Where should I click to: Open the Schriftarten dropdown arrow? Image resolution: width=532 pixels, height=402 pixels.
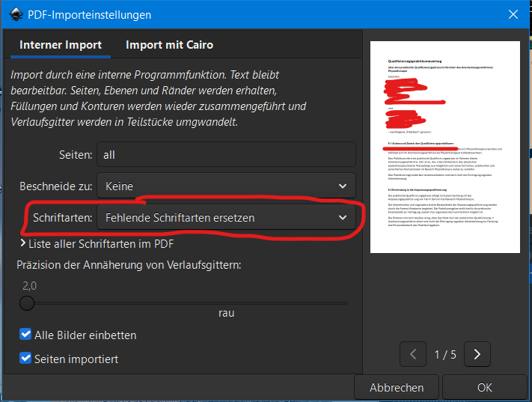[x=343, y=217]
